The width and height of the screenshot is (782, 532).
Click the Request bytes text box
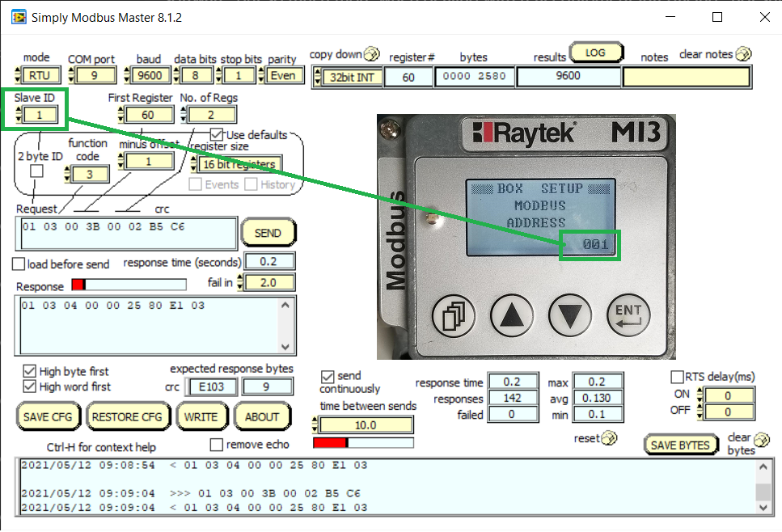tap(127, 234)
